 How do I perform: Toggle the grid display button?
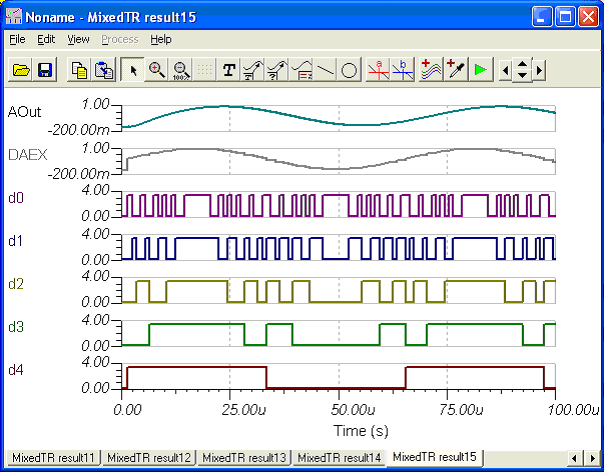coord(205,70)
